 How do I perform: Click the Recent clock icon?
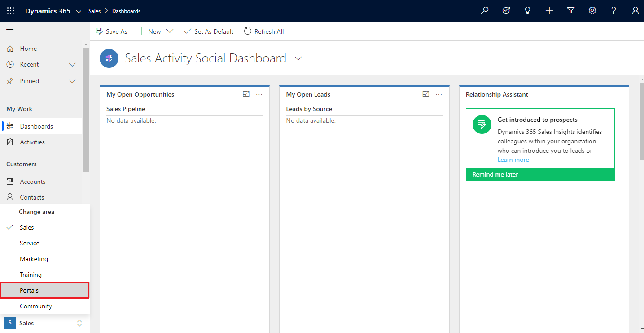[10, 64]
